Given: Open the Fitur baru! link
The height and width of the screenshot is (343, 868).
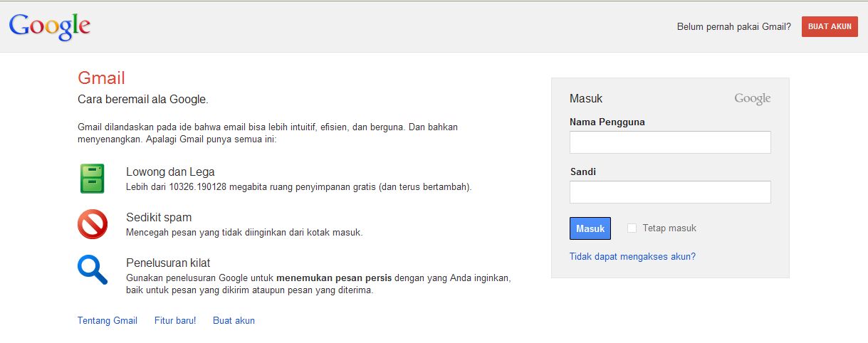Looking at the screenshot, I should 175,320.
